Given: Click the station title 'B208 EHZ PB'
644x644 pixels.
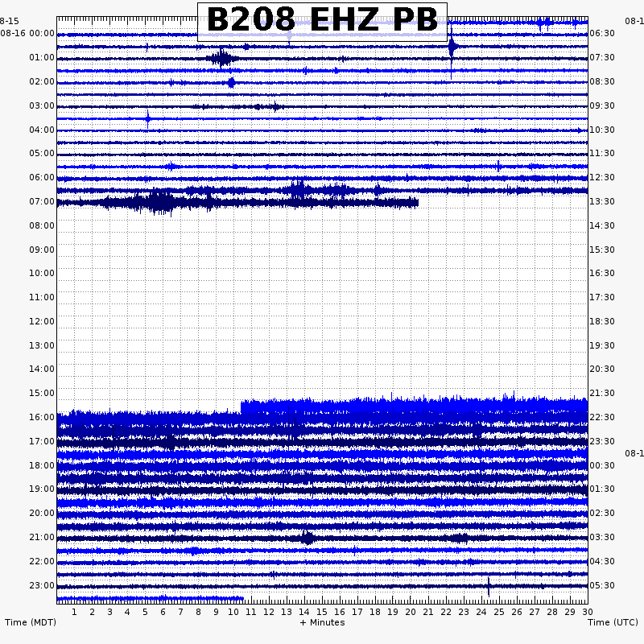Looking at the screenshot, I should click(x=322, y=19).
